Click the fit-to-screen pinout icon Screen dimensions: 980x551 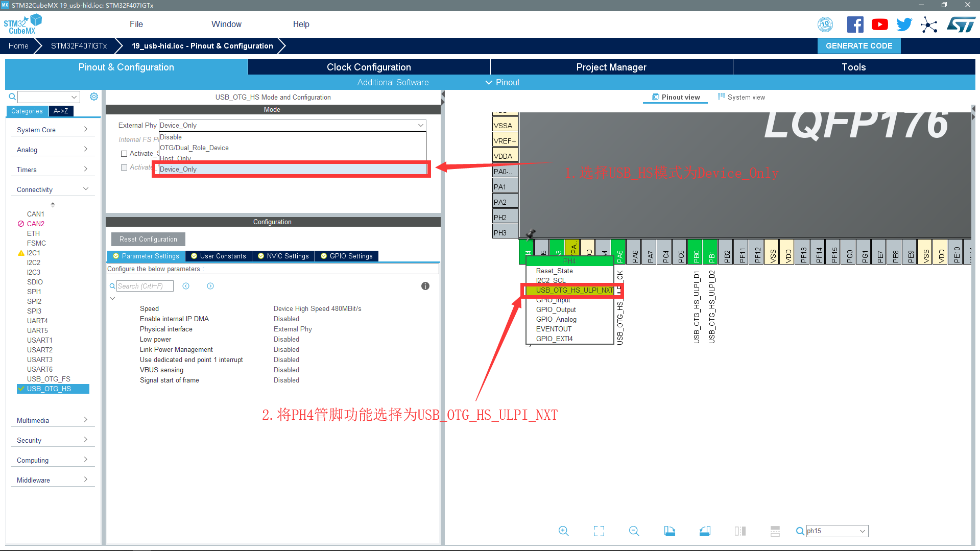599,531
